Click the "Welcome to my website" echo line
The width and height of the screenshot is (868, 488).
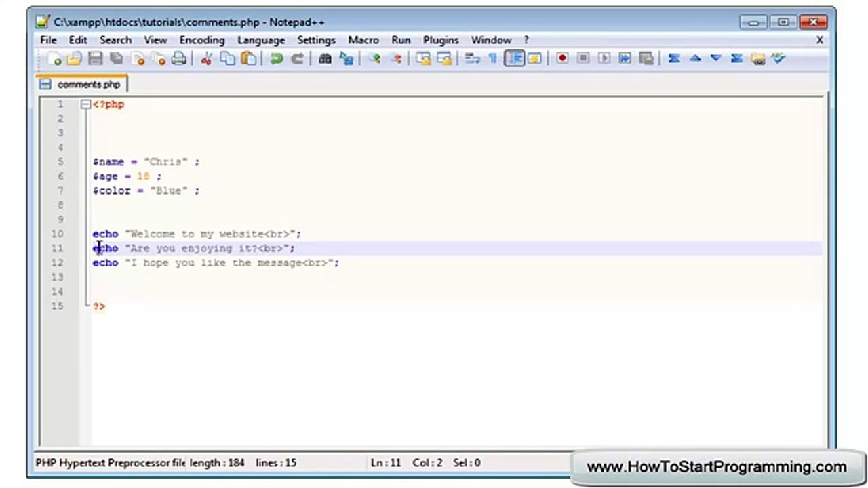click(x=197, y=234)
